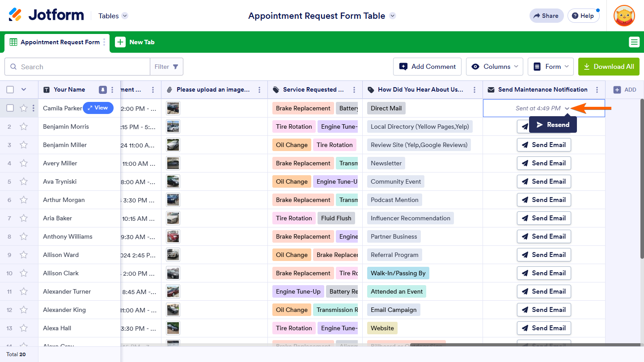
Task: Star the Arthur Morgan row
Action: (x=24, y=200)
